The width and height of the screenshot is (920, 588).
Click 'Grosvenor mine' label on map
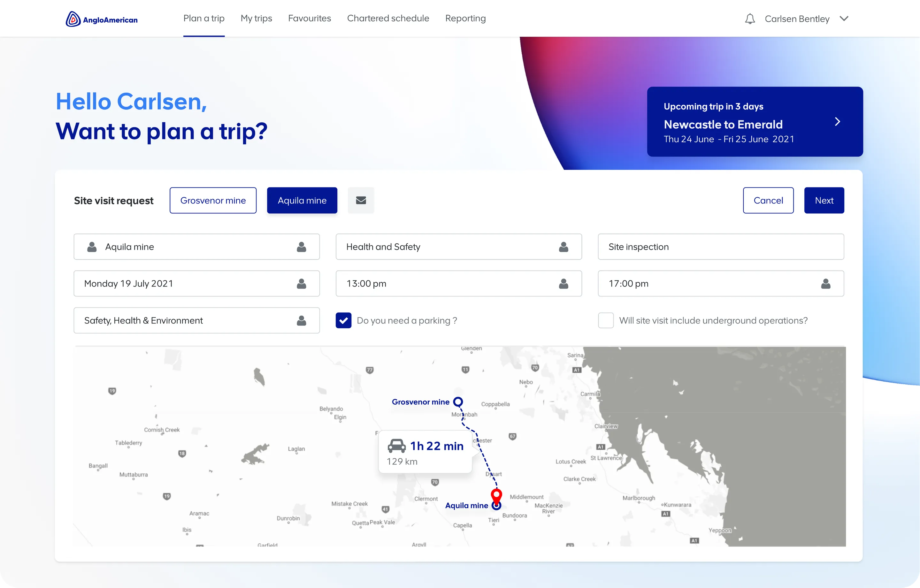coord(420,401)
